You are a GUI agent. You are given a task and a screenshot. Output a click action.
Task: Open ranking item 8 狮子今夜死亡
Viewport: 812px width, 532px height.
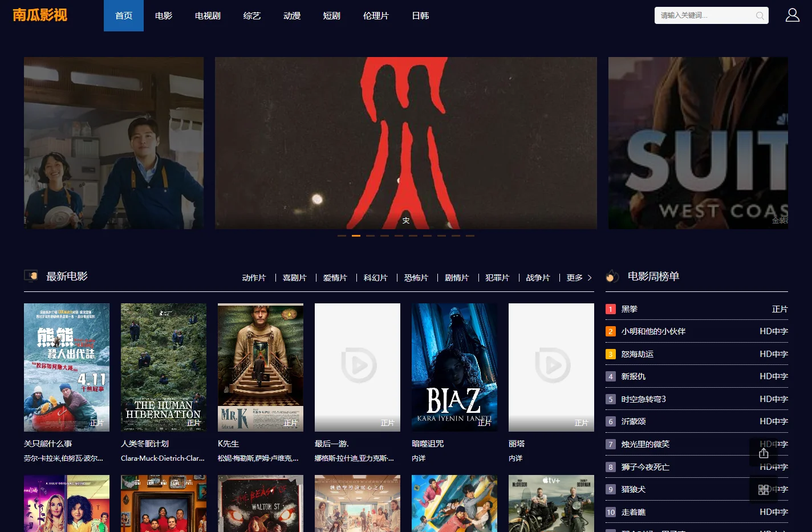pos(697,467)
